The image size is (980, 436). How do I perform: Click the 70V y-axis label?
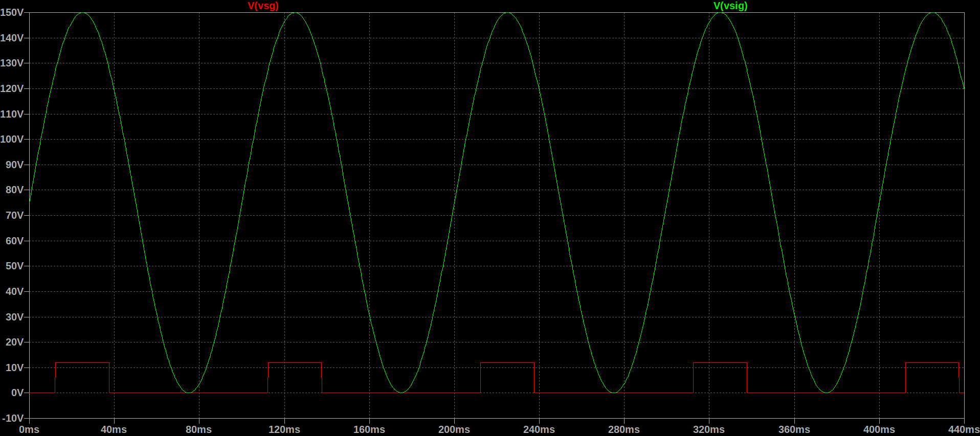pos(14,215)
